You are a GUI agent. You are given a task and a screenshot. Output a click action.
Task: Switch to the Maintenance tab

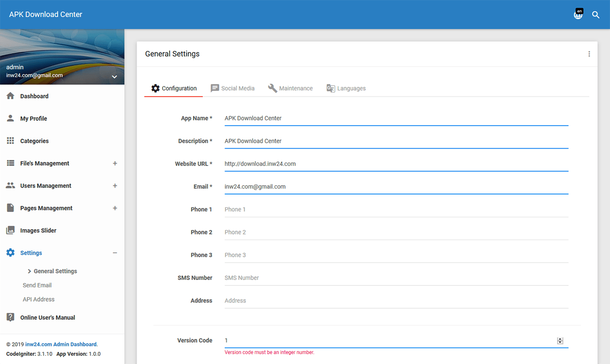[291, 88]
